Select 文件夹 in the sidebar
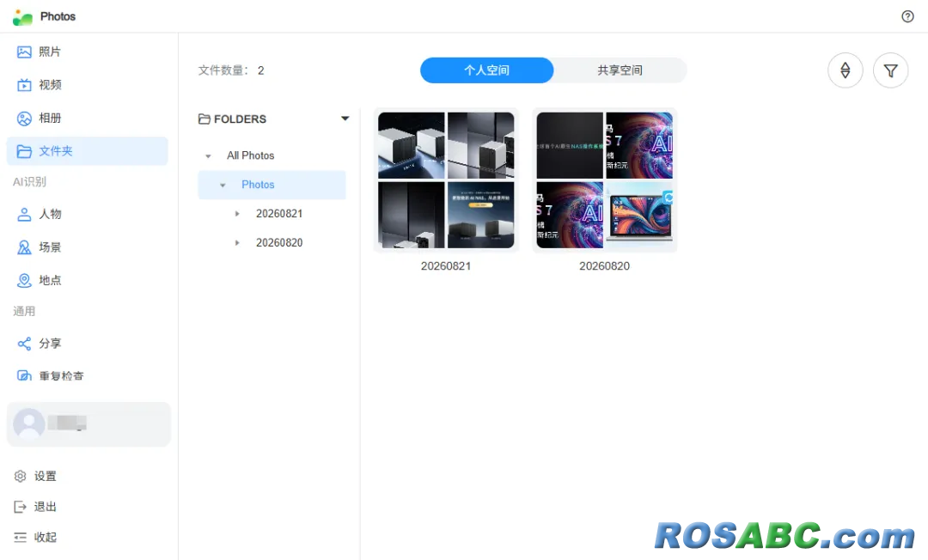The width and height of the screenshot is (928, 560). pos(87,151)
